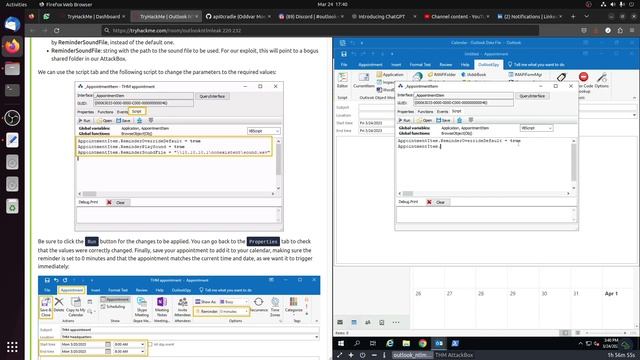The image size is (640, 360).
Task: Click the tutorial OutlookSpy script screenshot image
Action: [x=179, y=156]
